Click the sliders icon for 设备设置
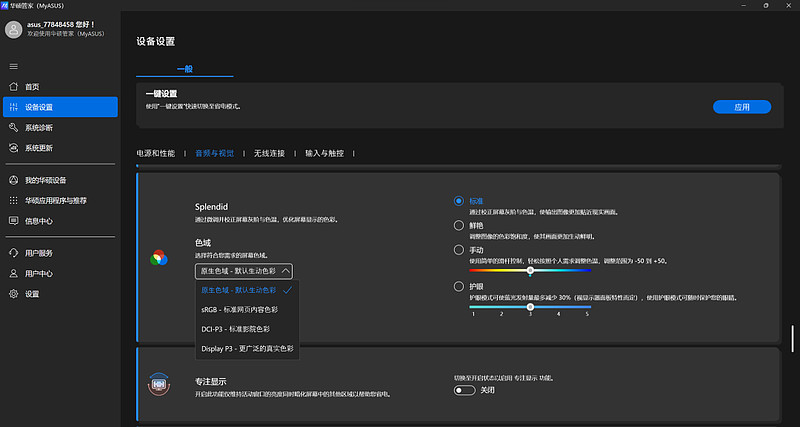This screenshot has width=800, height=427. tap(14, 107)
